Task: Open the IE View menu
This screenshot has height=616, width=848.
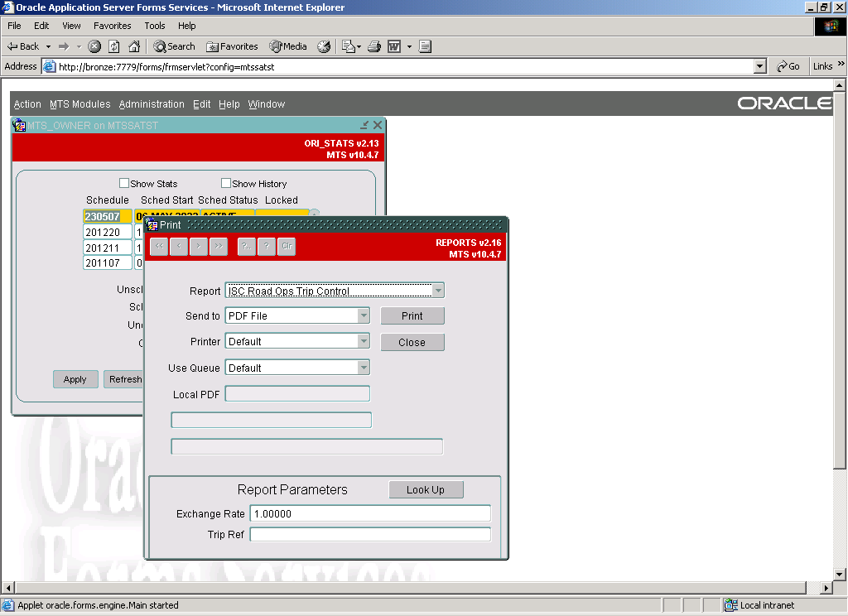Action: 71,26
